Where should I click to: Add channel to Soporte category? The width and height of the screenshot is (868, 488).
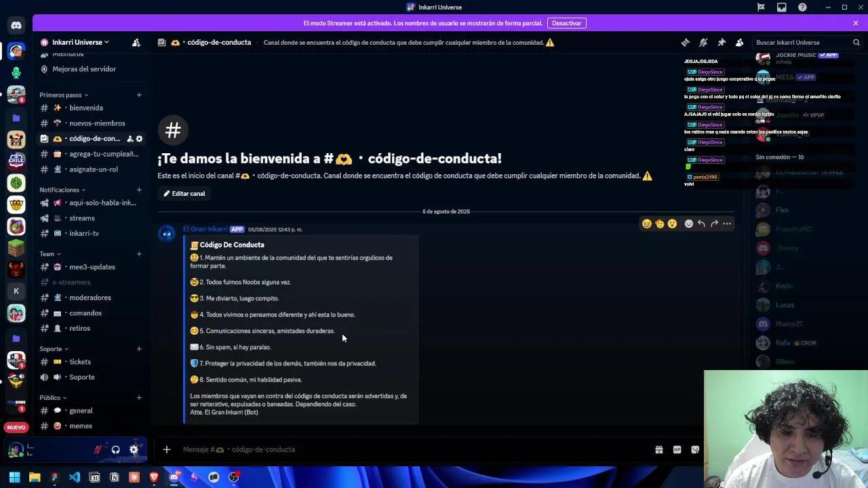139,349
